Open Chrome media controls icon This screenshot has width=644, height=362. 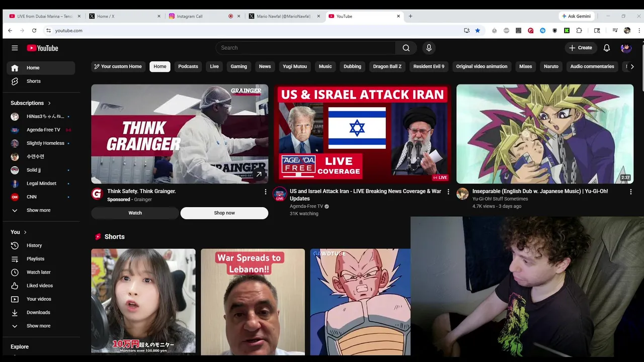615,31
